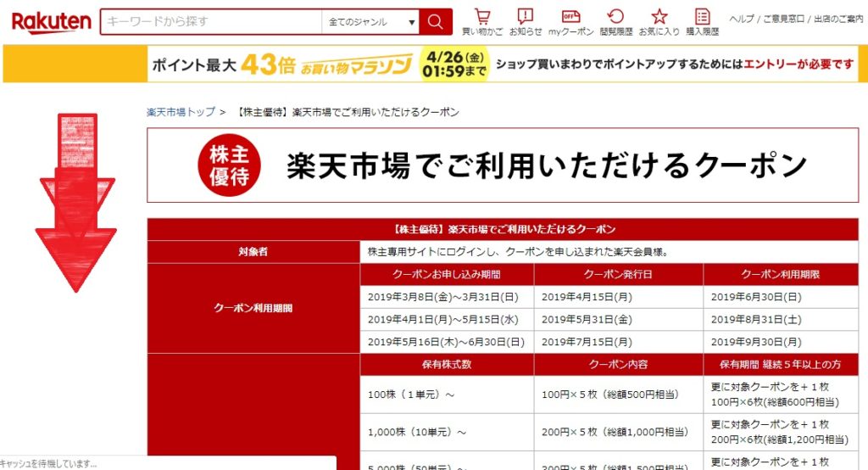The width and height of the screenshot is (868, 470).
Task: Focus the keyword search field
Action: pos(211,21)
